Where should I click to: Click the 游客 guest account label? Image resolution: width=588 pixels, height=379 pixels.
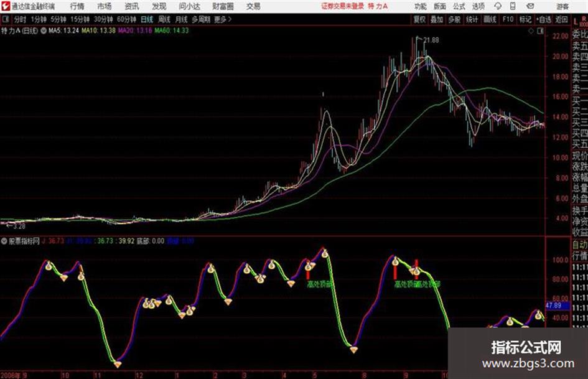[x=562, y=6]
